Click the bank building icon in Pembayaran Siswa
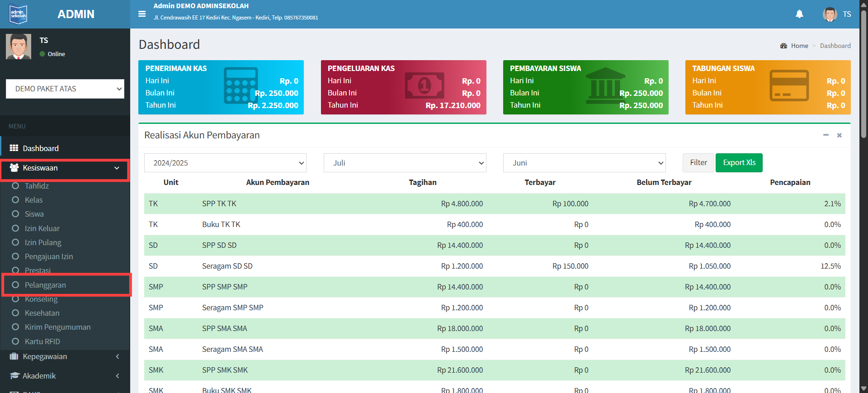 pos(605,85)
